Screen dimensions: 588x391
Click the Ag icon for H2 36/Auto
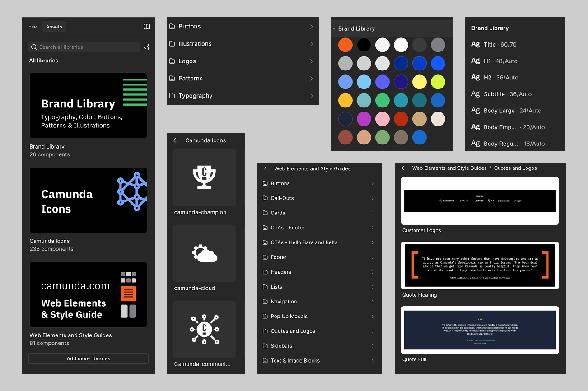[x=476, y=77]
